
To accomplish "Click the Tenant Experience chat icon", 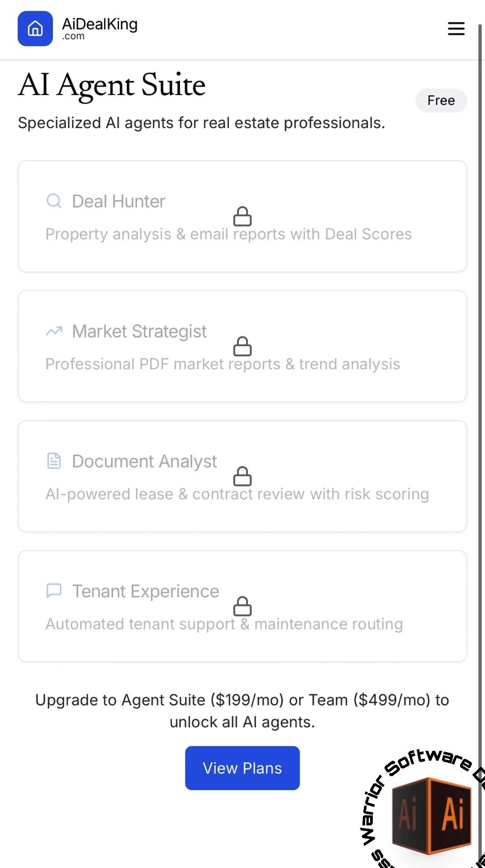I will tap(54, 591).
